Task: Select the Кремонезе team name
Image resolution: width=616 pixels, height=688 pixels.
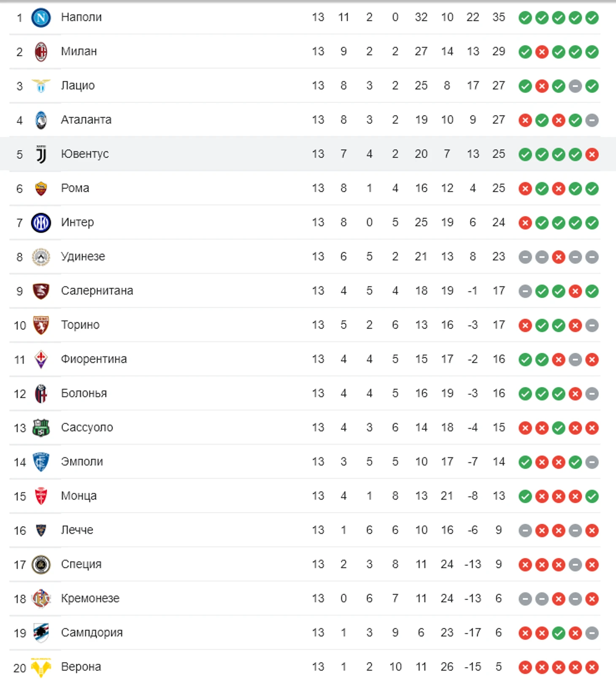Action: coord(90,599)
